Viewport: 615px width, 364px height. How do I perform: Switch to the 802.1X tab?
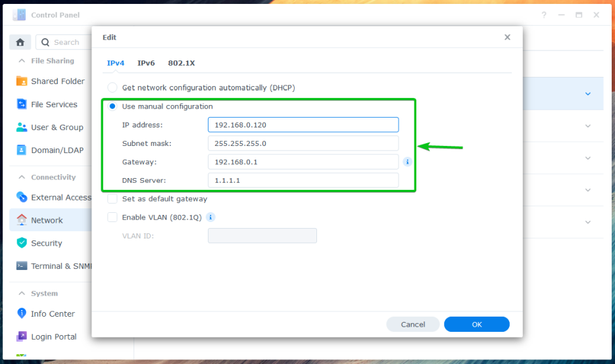point(181,63)
